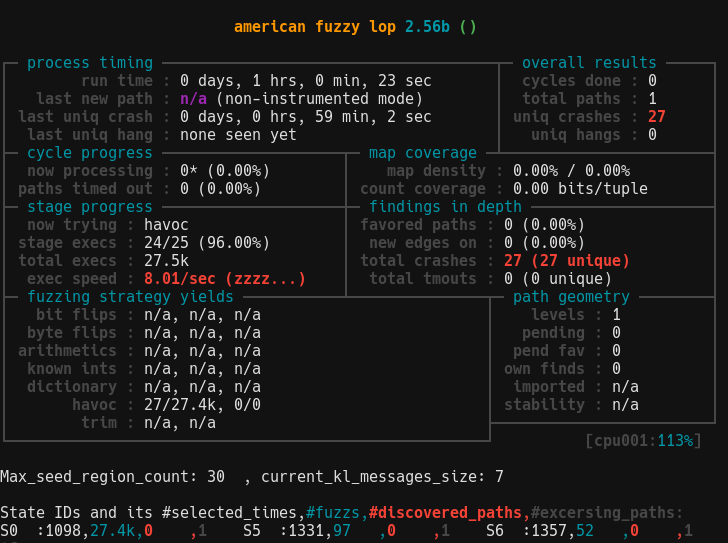Click the 'pending' label in path geometry
This screenshot has height=543, width=728.
[553, 333]
